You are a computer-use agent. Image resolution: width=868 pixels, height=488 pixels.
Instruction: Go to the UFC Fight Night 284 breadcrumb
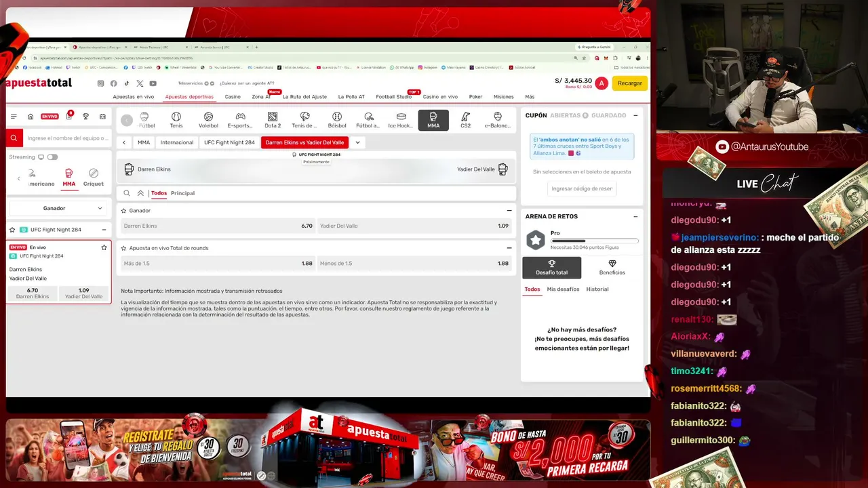(229, 142)
